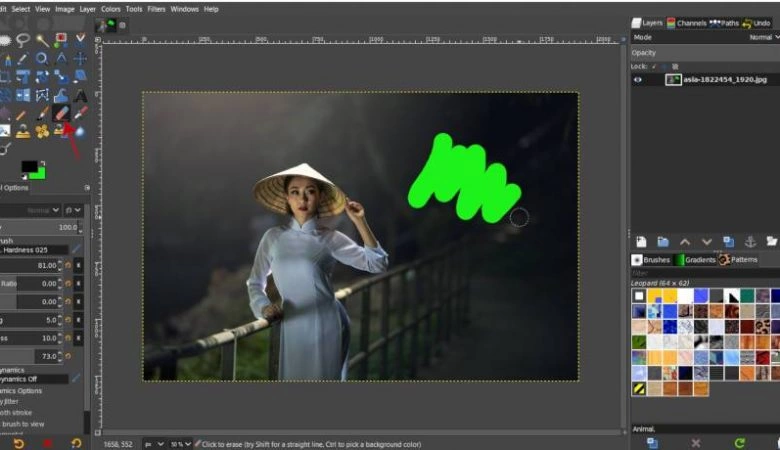780x450 pixels.
Task: Select the Eraser tool in the toolbox
Action: [61, 113]
